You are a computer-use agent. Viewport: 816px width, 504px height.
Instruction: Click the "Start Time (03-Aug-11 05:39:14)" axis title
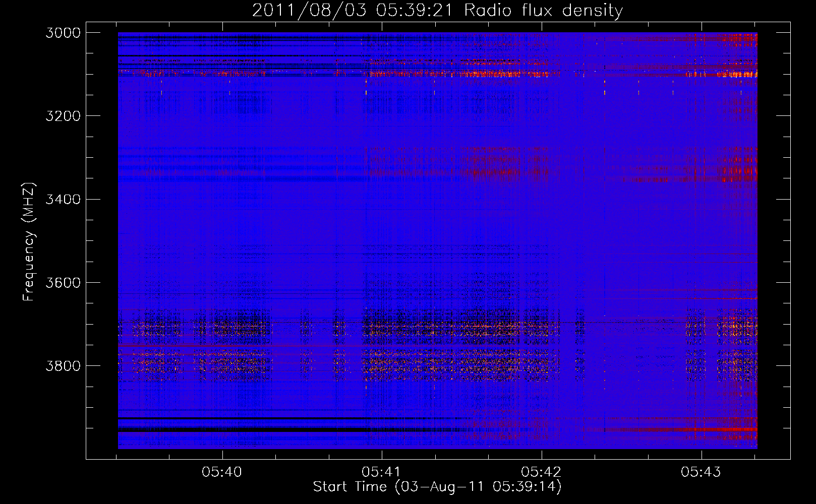point(437,487)
